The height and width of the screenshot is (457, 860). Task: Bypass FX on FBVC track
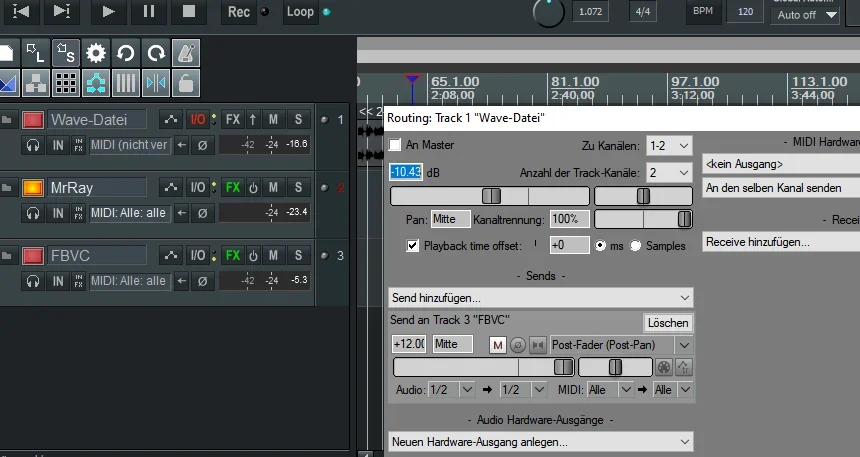point(253,255)
